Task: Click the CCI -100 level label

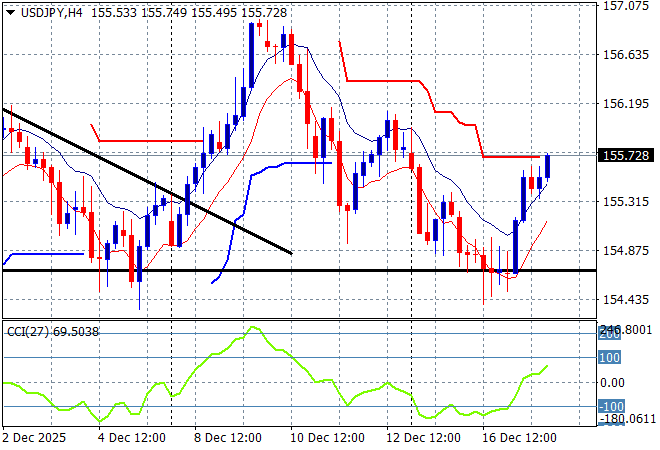Action: [611, 407]
